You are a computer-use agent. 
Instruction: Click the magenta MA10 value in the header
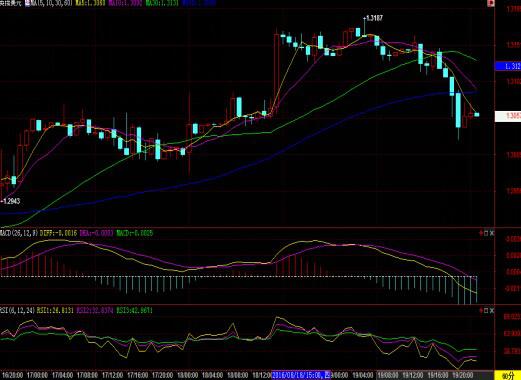(126, 3)
